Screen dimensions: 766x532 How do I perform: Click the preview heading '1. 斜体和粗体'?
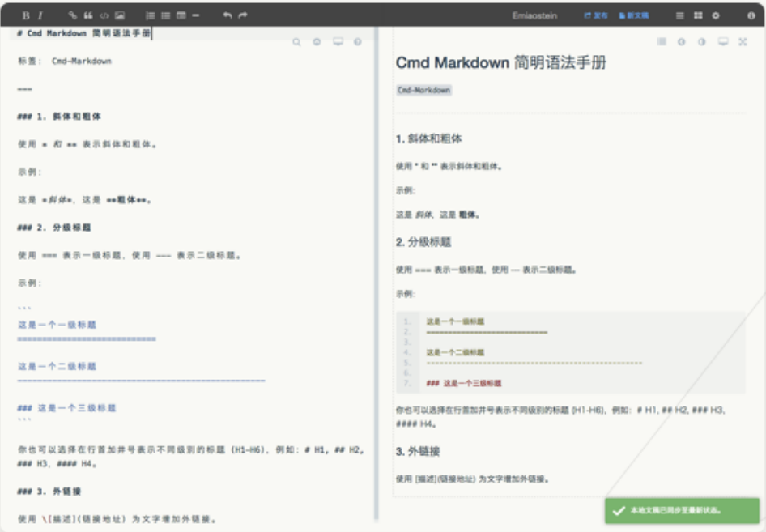(429, 138)
